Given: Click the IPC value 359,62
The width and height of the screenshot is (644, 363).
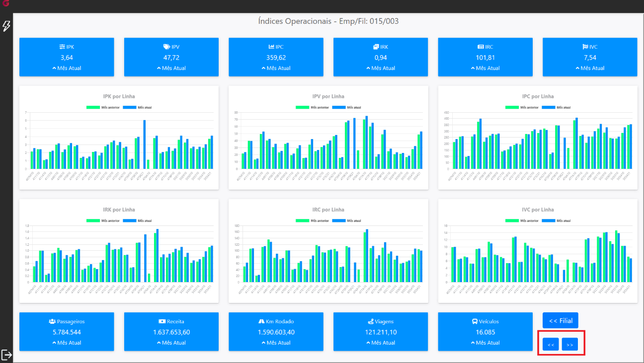Looking at the screenshot, I should [276, 58].
